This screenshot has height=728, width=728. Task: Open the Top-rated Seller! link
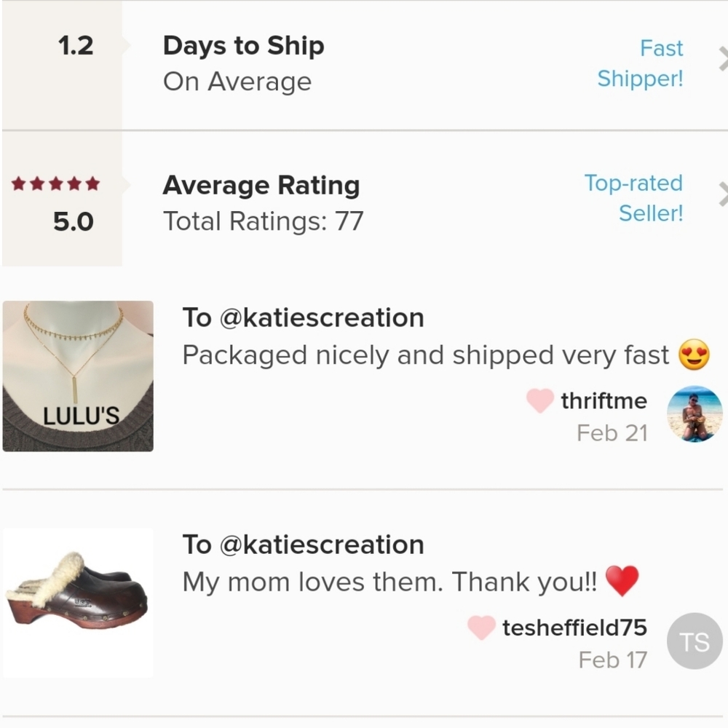pyautogui.click(x=633, y=197)
